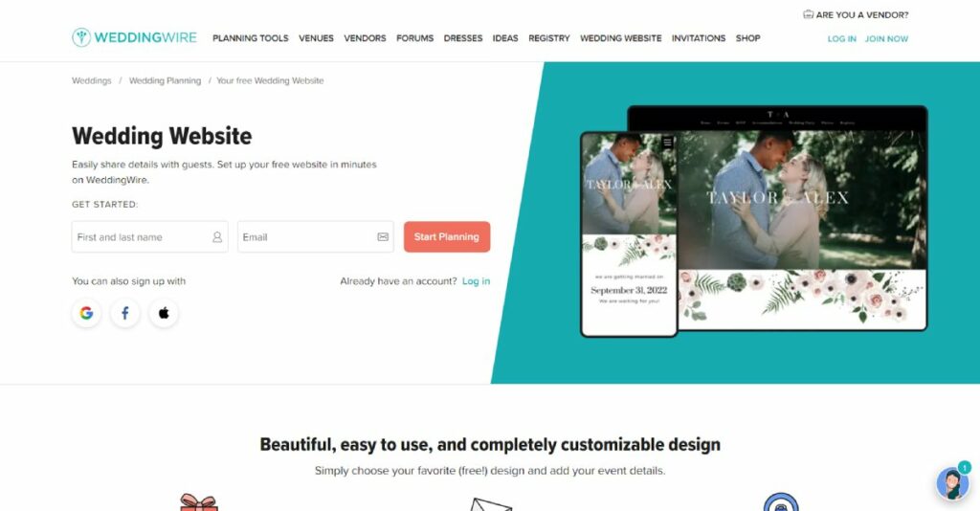Open the Venues menu item
Screen dimensions: 980x511
[x=316, y=38]
